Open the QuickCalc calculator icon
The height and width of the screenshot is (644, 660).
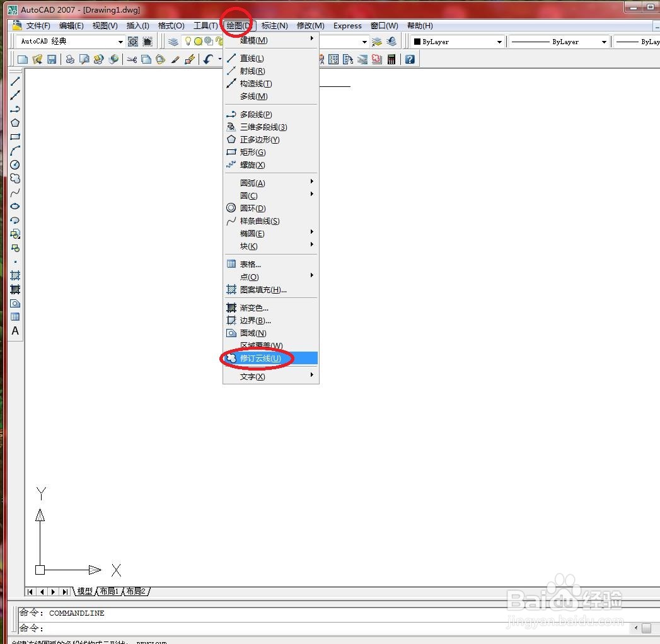coord(391,59)
